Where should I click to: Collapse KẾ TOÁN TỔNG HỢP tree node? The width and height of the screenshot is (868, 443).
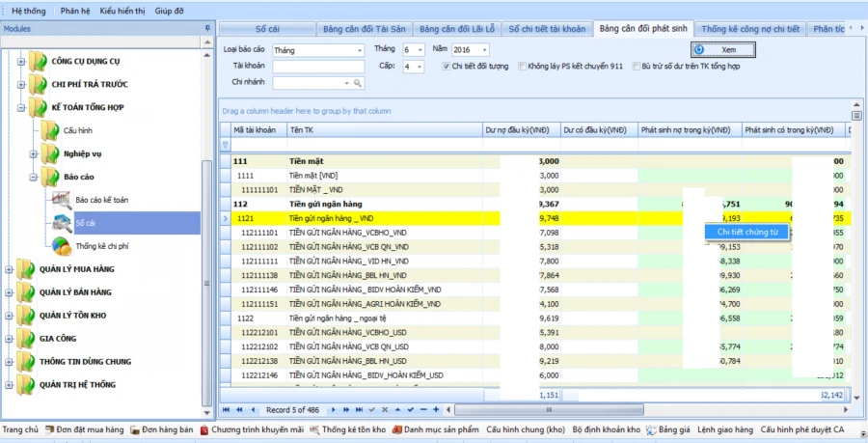21,108
